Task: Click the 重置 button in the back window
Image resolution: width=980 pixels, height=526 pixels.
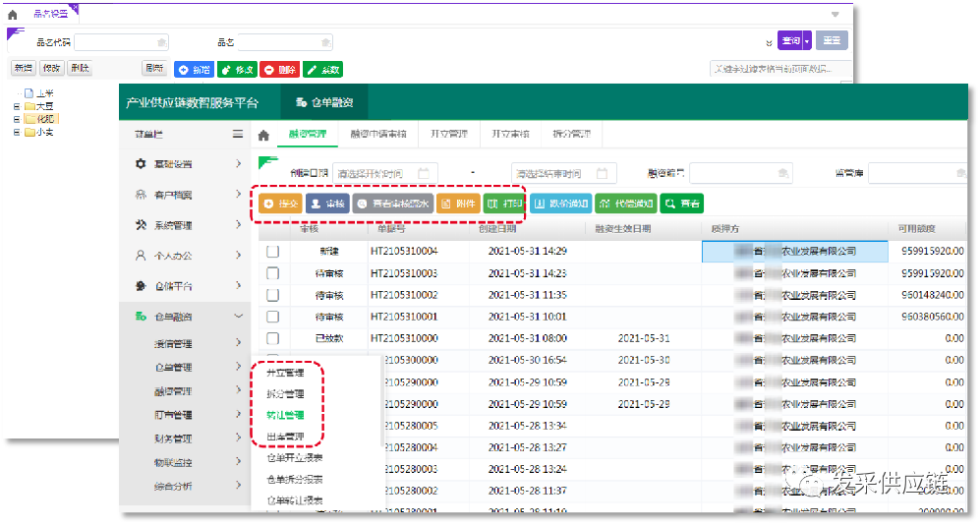Action: tap(832, 40)
